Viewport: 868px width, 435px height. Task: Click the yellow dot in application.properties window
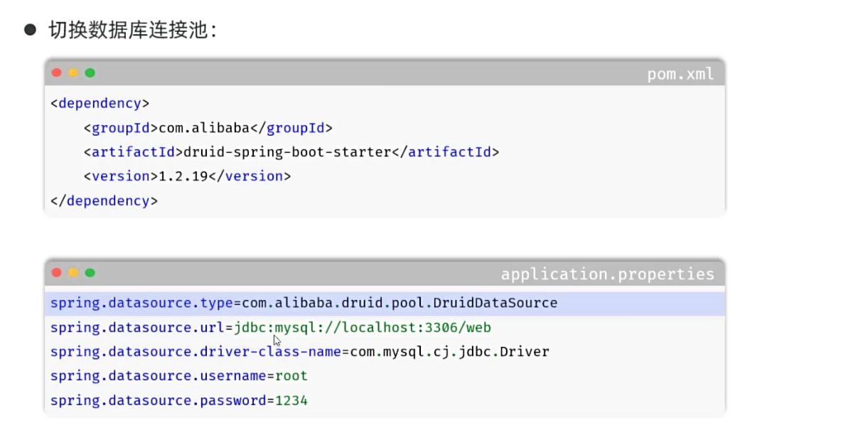[x=73, y=273]
